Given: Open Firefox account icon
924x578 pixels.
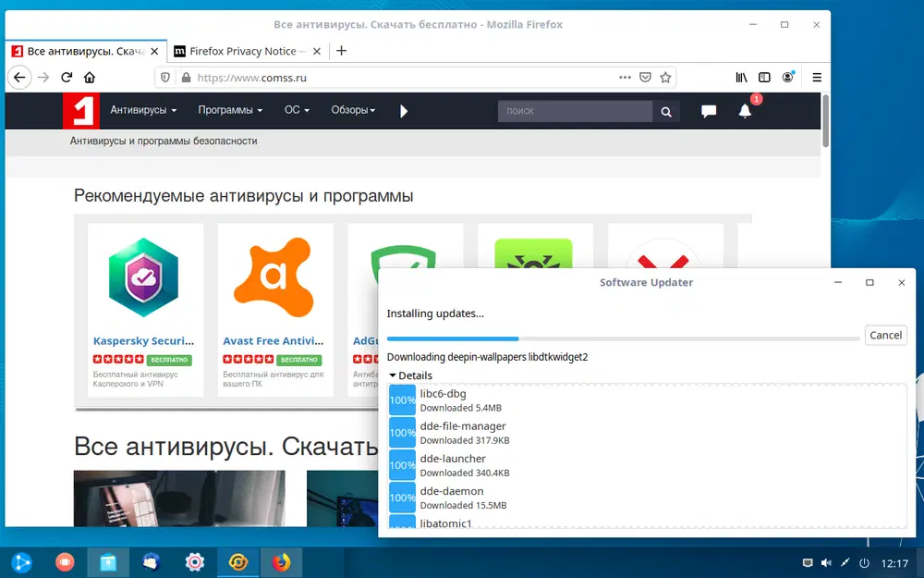Looking at the screenshot, I should pyautogui.click(x=787, y=78).
